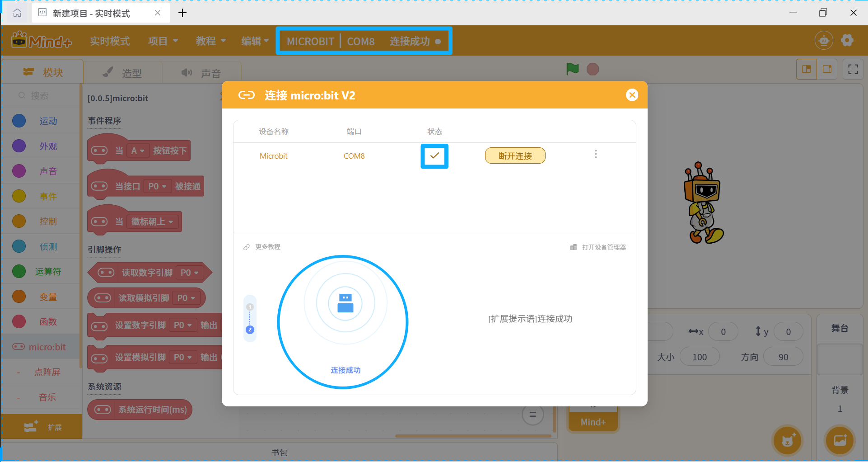Click the Mind+ logo

pos(41,41)
